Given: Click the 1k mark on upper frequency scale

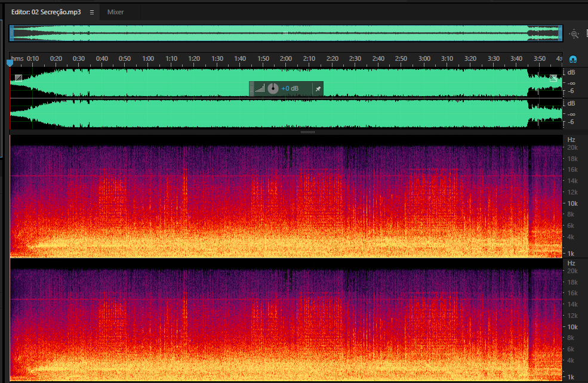Looking at the screenshot, I should [571, 254].
